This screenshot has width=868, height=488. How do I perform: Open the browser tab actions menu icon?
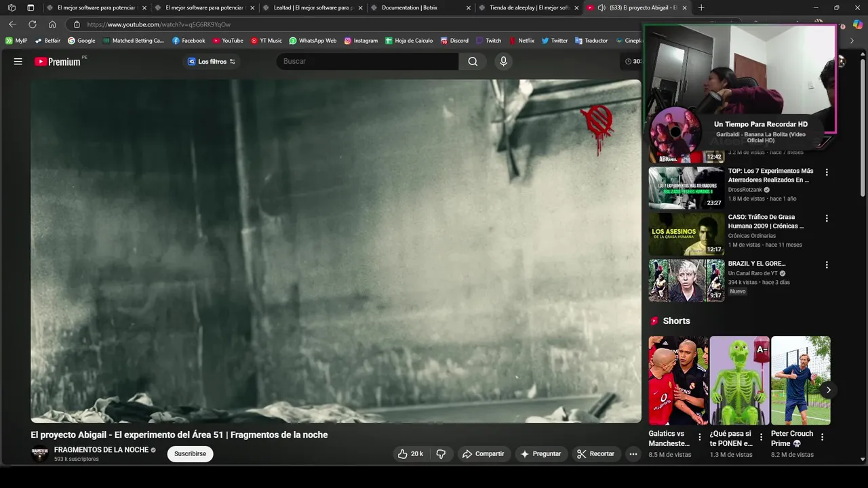click(x=31, y=7)
